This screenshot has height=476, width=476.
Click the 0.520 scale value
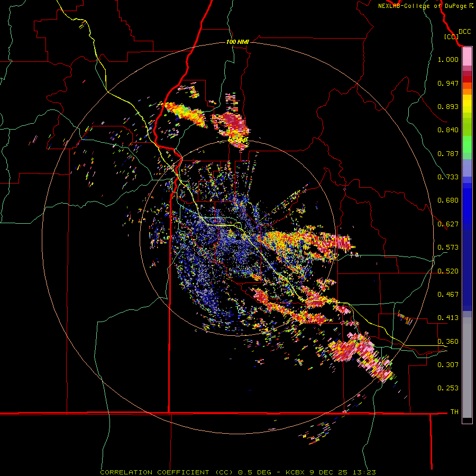pyautogui.click(x=448, y=271)
